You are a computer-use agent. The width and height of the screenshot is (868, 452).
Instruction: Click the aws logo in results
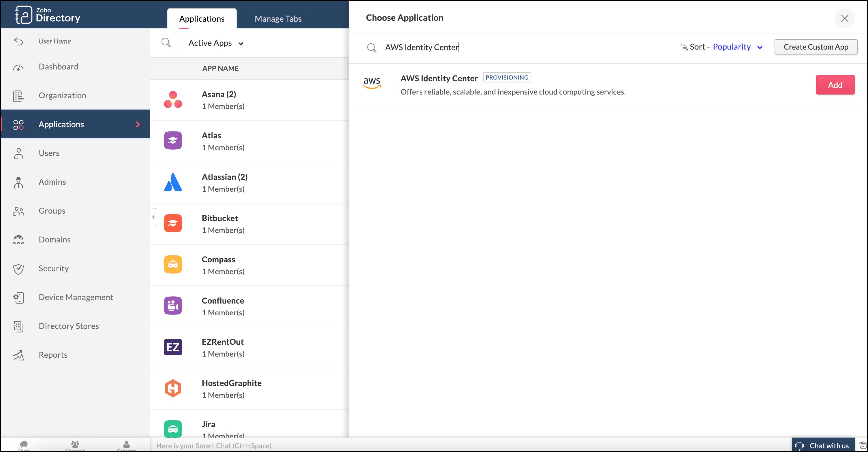[372, 83]
